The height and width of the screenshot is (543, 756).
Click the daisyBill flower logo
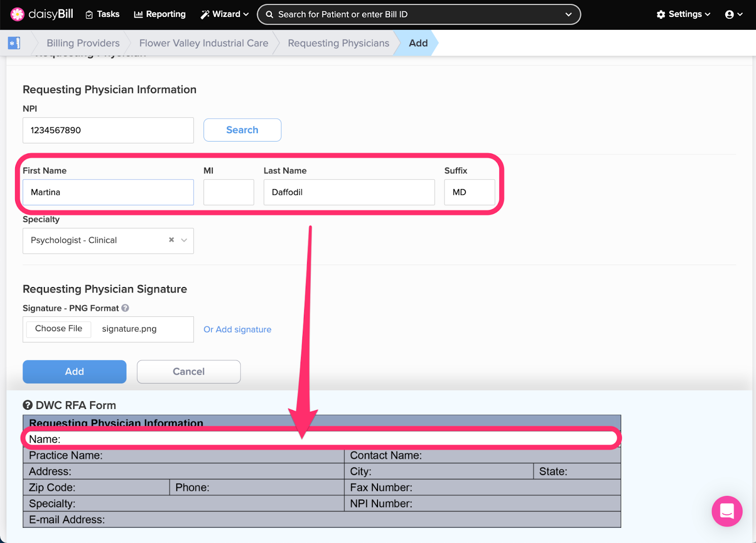17,14
